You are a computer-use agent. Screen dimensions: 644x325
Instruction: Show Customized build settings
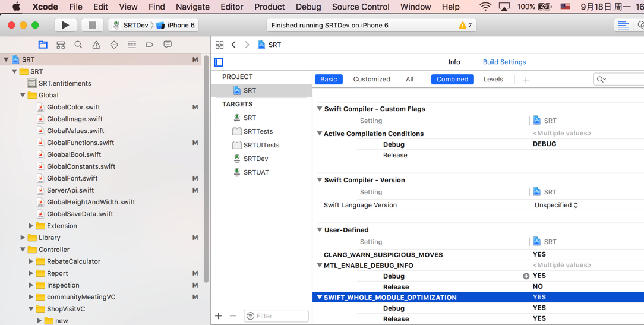pos(372,79)
